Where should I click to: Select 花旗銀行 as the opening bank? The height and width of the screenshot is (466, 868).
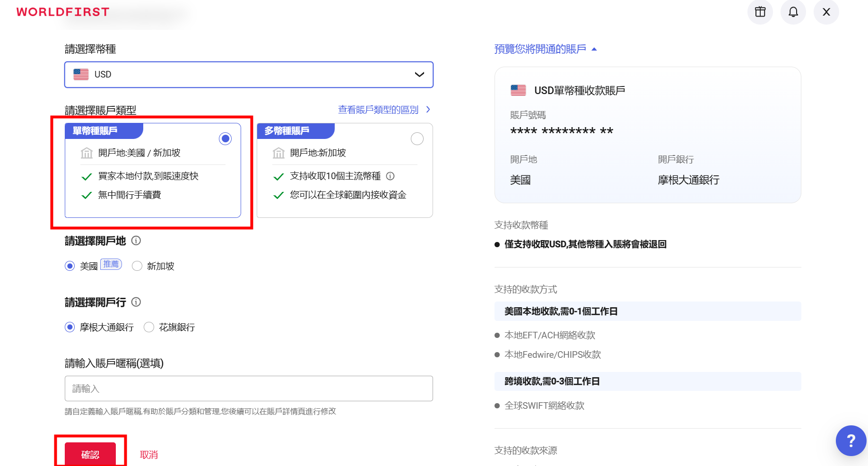tap(149, 327)
